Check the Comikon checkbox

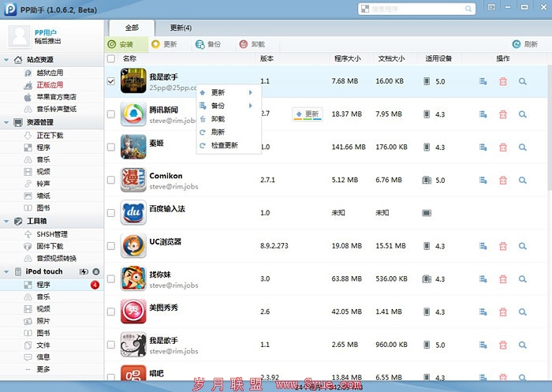pyautogui.click(x=111, y=180)
